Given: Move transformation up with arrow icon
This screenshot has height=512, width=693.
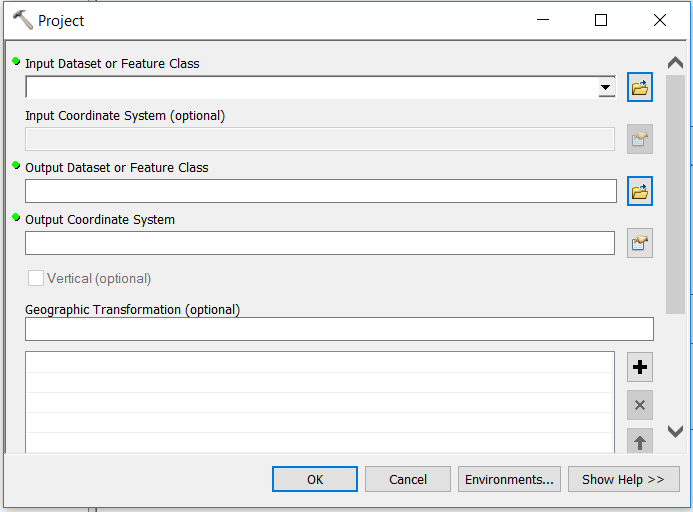Looking at the screenshot, I should click(x=640, y=441).
